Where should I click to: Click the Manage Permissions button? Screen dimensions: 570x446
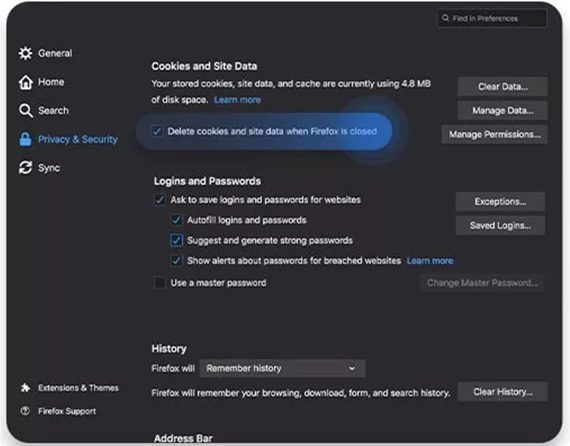tap(494, 134)
